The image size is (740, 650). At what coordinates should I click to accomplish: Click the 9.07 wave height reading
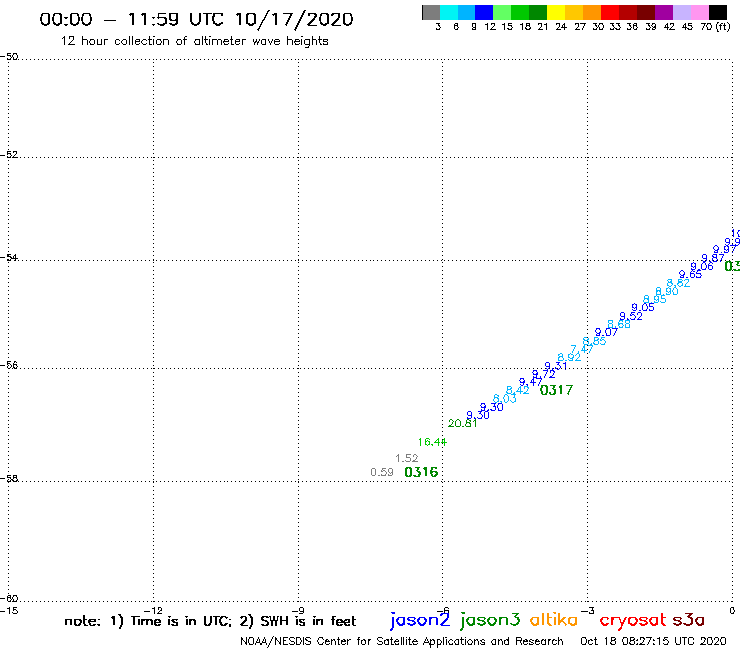[606, 332]
